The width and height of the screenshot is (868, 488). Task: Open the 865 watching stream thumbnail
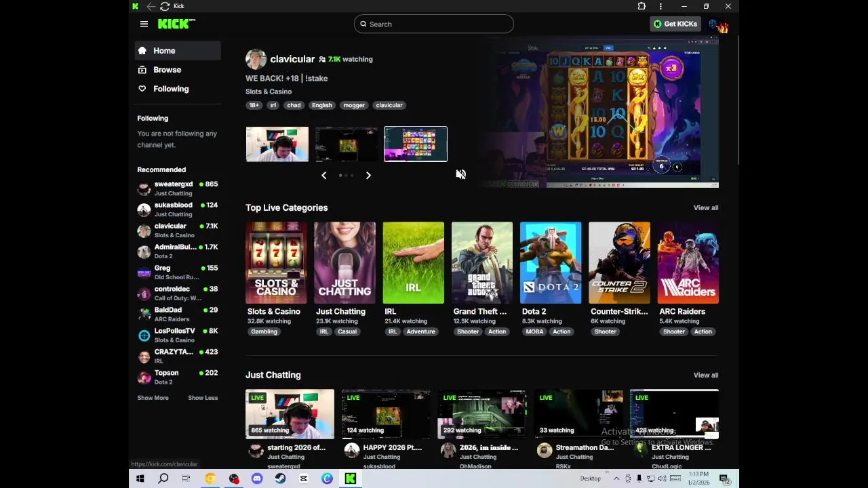[x=290, y=414]
